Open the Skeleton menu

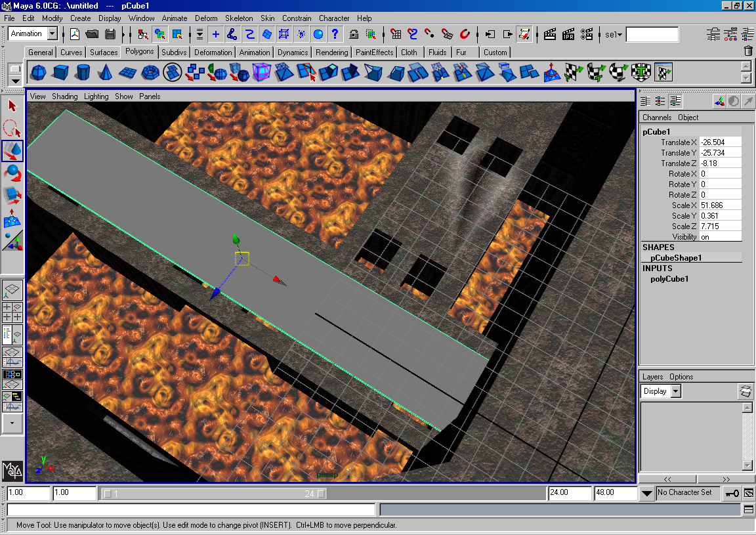(238, 18)
